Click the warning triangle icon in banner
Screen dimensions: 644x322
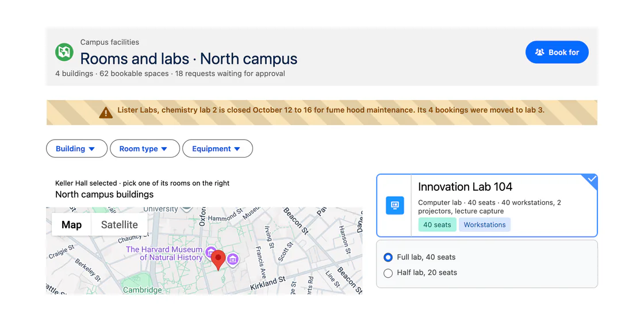click(x=106, y=112)
